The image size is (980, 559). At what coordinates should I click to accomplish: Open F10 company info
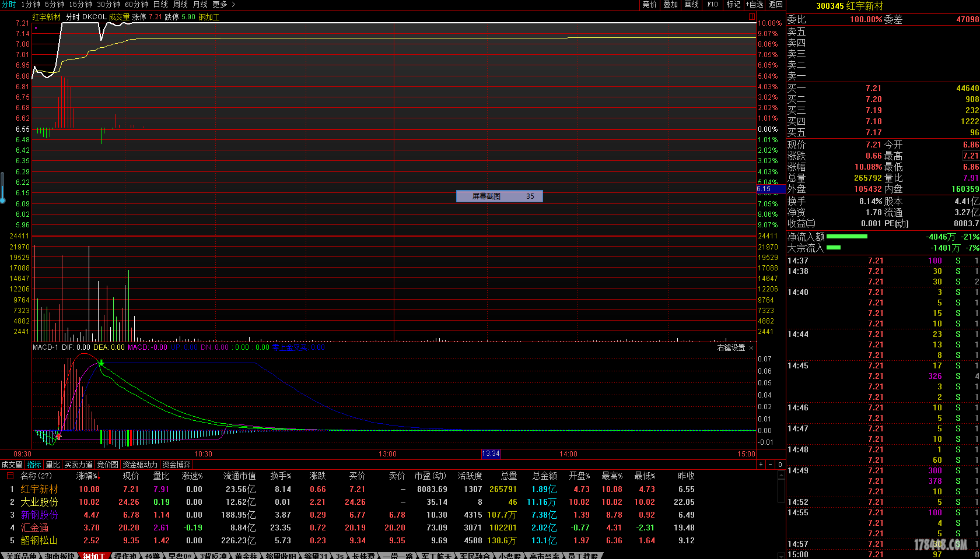pos(712,4)
